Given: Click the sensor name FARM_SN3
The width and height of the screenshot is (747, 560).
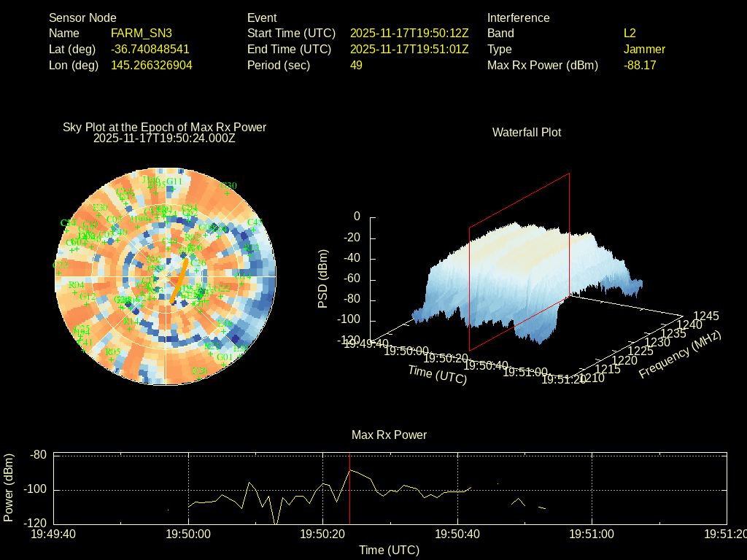Looking at the screenshot, I should [142, 33].
